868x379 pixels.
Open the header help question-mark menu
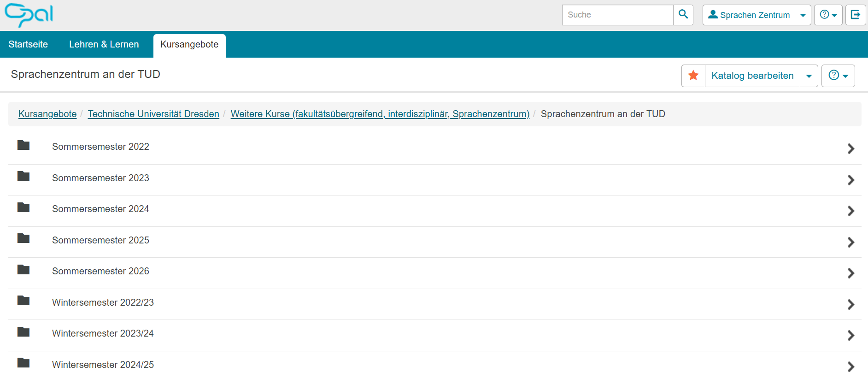click(x=828, y=15)
